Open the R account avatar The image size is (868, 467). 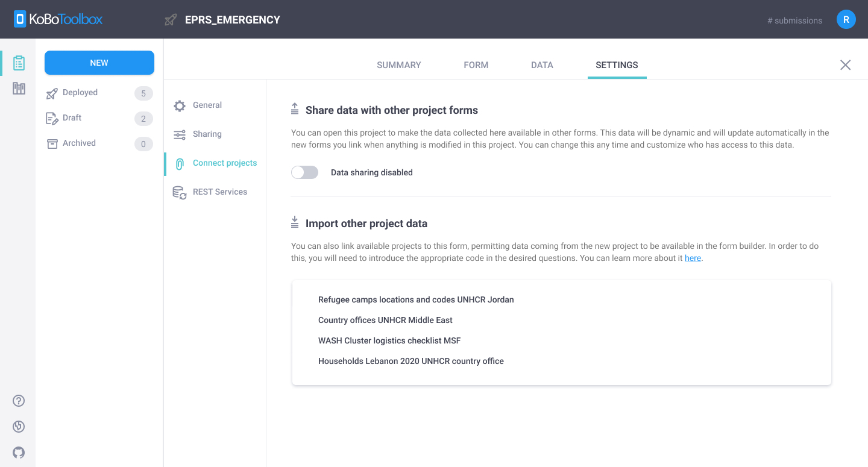pyautogui.click(x=846, y=19)
